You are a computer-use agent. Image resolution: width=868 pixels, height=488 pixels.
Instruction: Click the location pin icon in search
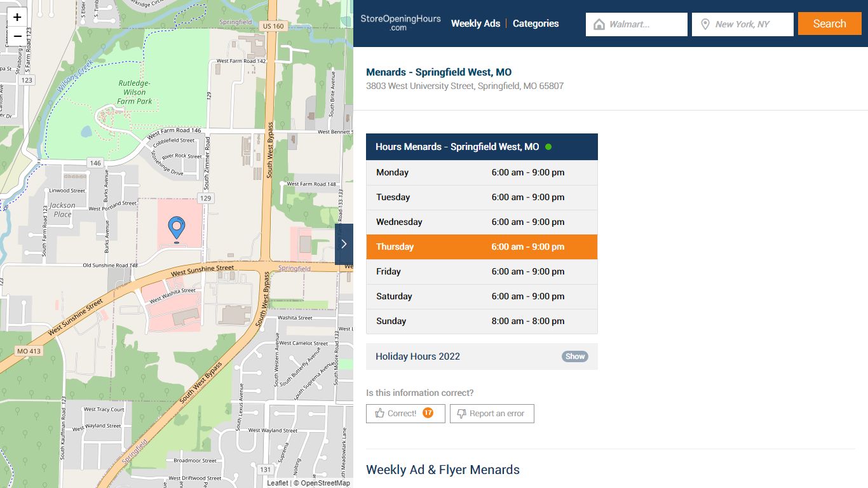click(705, 24)
